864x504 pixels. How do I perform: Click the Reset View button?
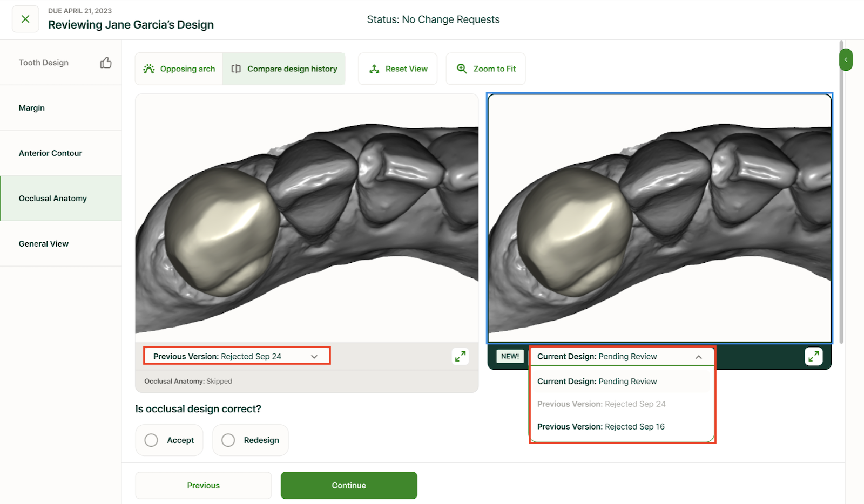(398, 69)
